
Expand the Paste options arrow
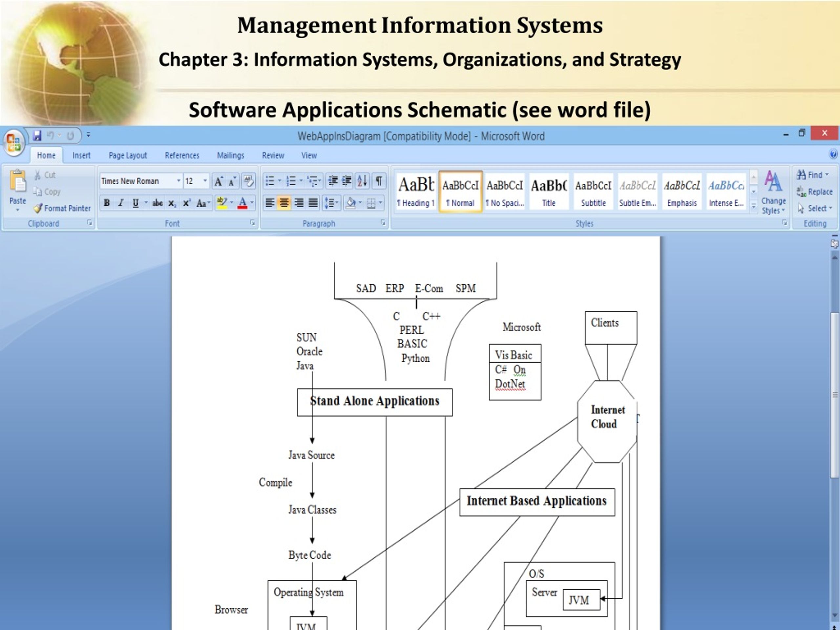coord(17,210)
